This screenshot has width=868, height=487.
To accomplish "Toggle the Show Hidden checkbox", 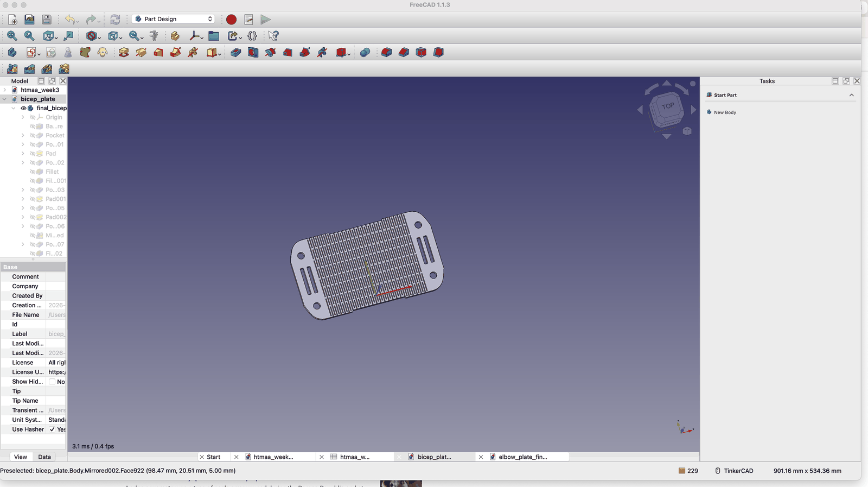I will pyautogui.click(x=52, y=382).
